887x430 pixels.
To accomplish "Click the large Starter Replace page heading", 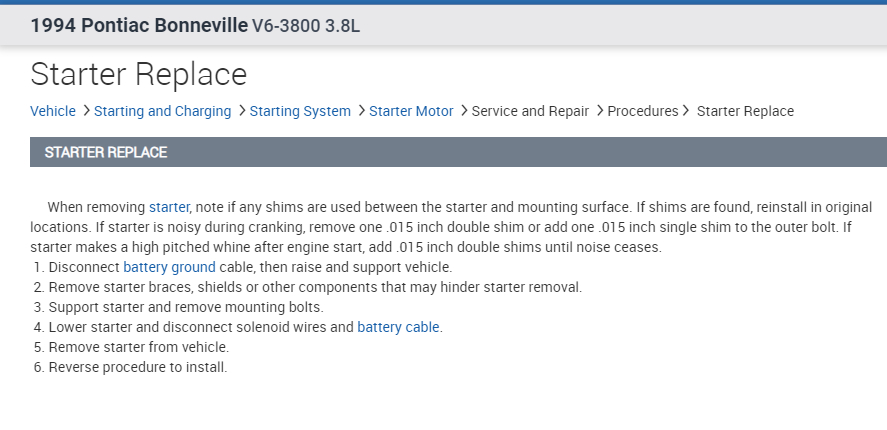I will pos(138,74).
